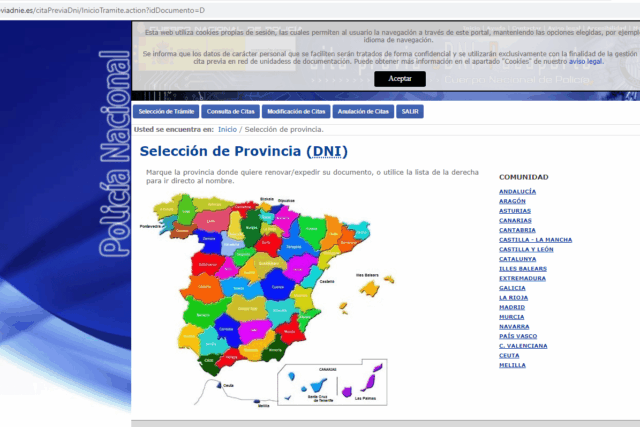640x427 pixels.
Task: Select MELILLA link in community list
Action: [512, 365]
